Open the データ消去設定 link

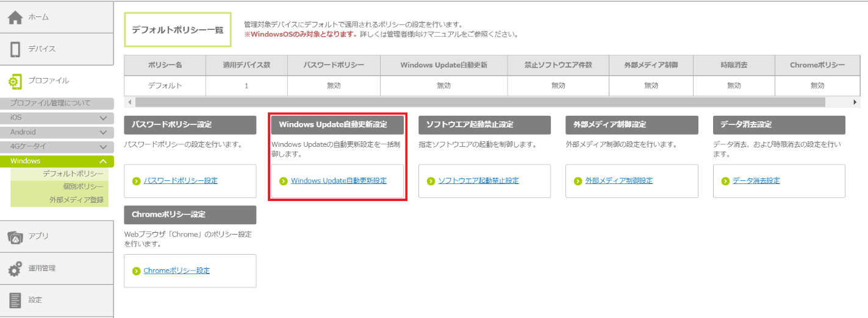click(x=756, y=181)
